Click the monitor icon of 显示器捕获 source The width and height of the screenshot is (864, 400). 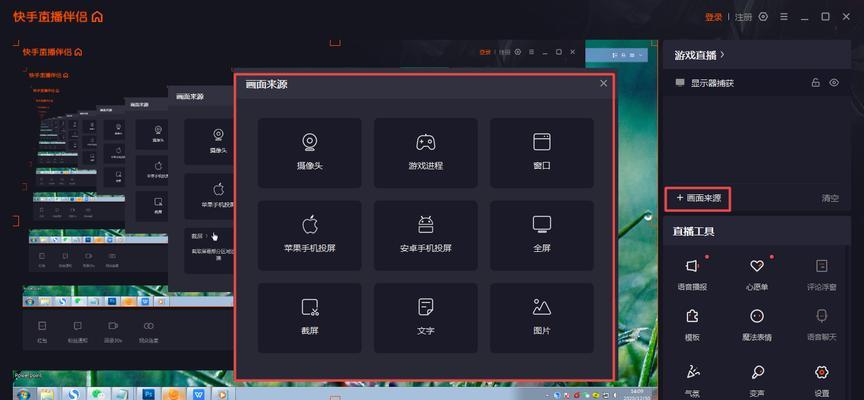[680, 83]
